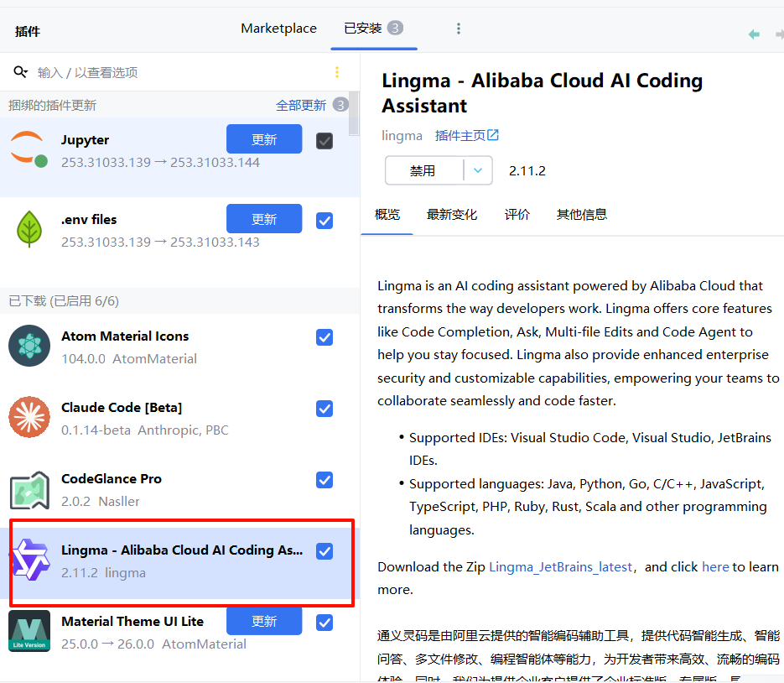Image resolution: width=784 pixels, height=683 pixels.
Task: Disable CodeGlance Pro checkbox
Action: [x=325, y=480]
